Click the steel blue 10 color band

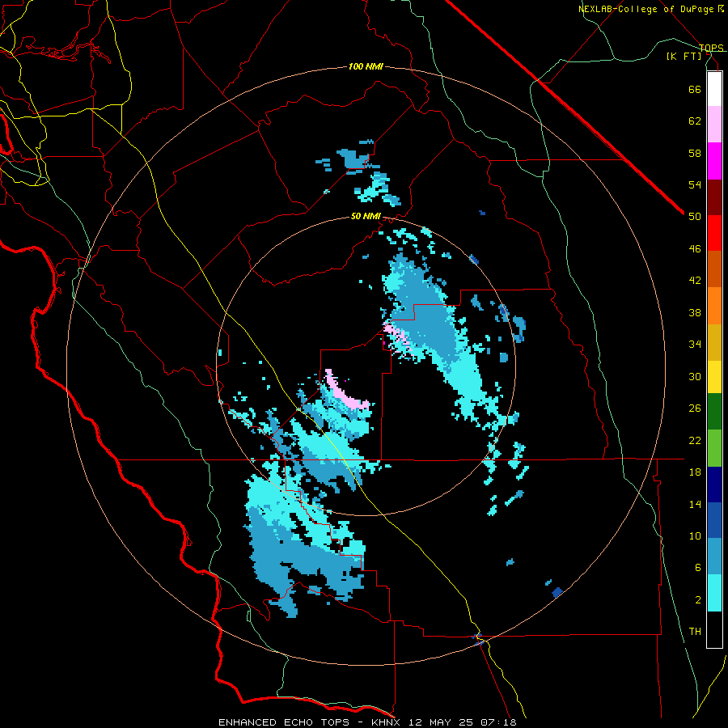[714, 557]
